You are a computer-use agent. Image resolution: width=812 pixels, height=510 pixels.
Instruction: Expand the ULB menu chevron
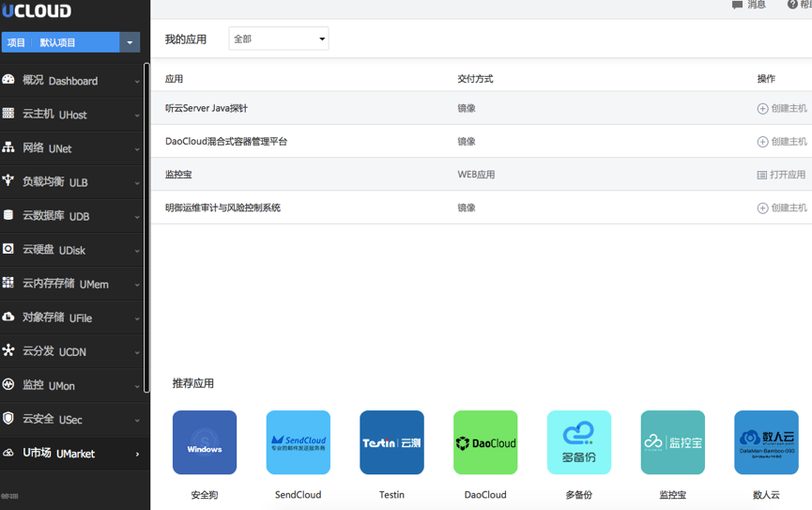137,183
